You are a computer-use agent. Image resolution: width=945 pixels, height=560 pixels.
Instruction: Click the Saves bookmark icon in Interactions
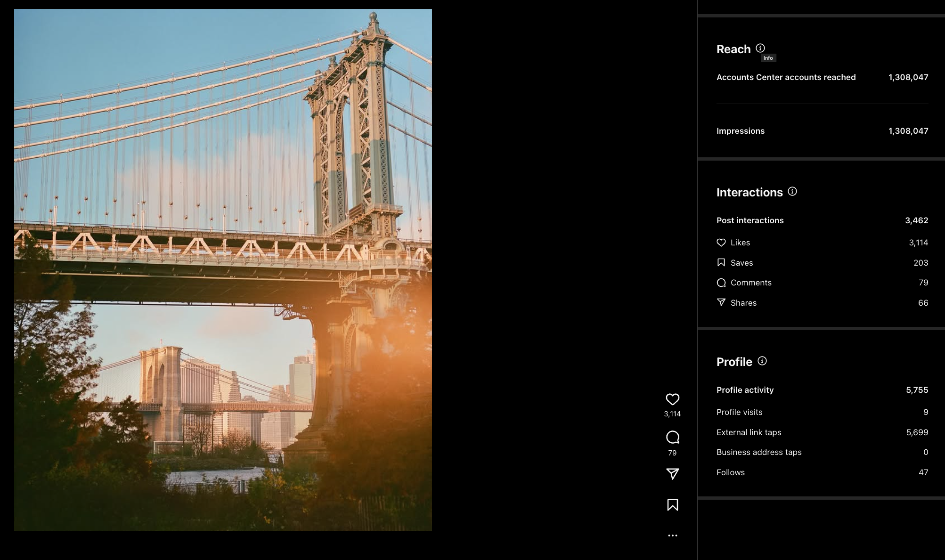[x=721, y=262]
